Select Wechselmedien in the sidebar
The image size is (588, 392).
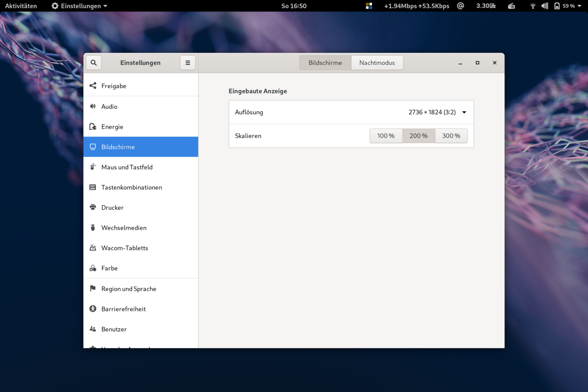tap(141, 227)
